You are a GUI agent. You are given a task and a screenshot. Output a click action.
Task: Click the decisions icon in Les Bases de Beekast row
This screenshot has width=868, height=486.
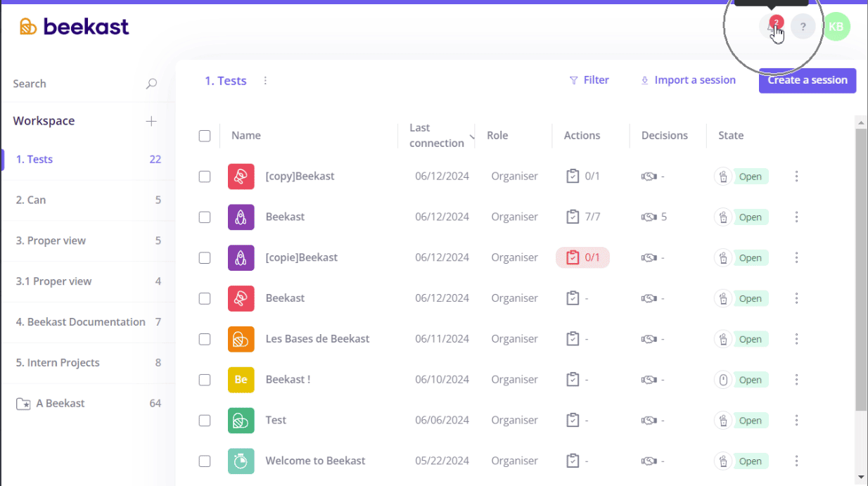(649, 339)
